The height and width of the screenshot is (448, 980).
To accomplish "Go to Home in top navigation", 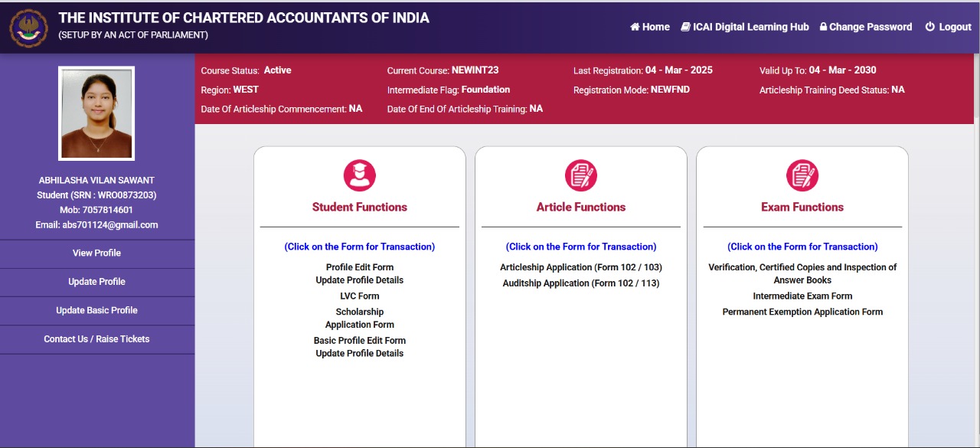I will (649, 27).
